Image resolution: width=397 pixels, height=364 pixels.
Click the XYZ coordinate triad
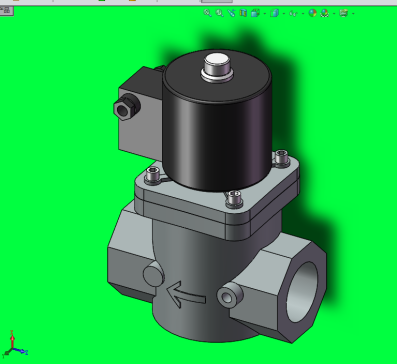(x=14, y=343)
